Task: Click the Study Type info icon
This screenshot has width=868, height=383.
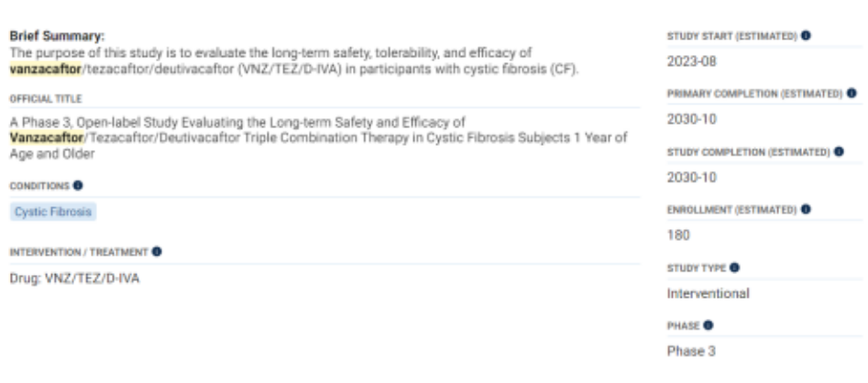Action: click(734, 268)
